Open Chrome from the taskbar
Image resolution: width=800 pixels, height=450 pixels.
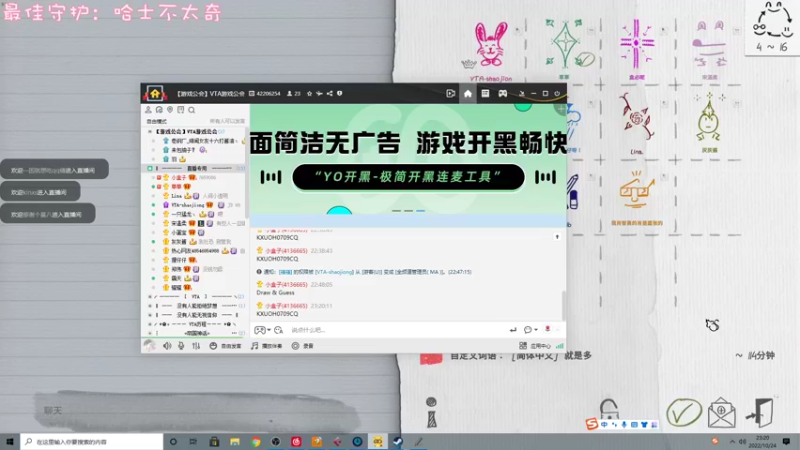click(x=255, y=441)
